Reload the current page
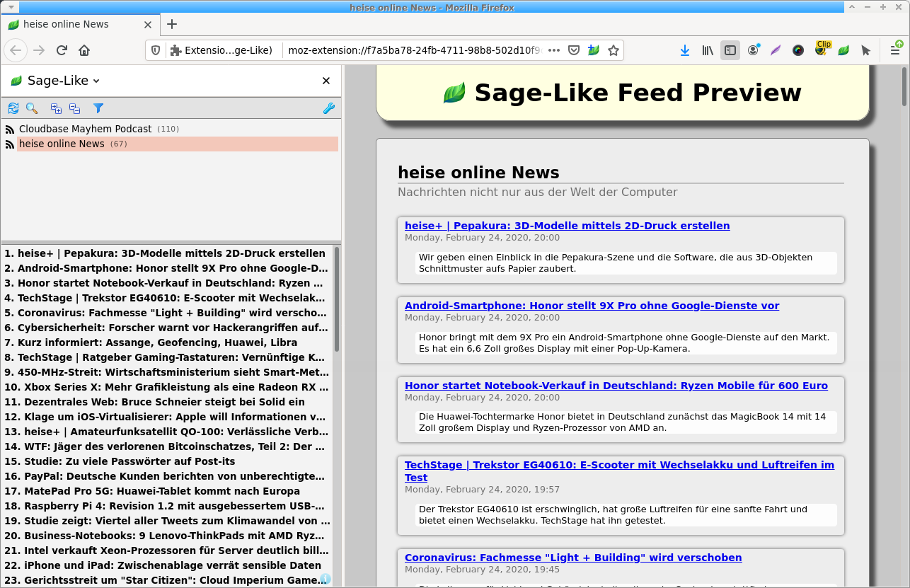Viewport: 910px width, 588px height. coord(62,50)
